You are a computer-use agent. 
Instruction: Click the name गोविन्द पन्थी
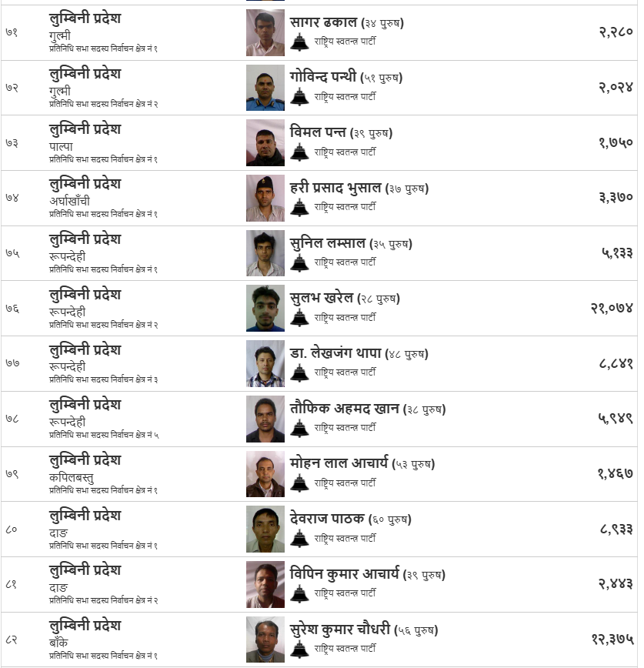click(323, 77)
